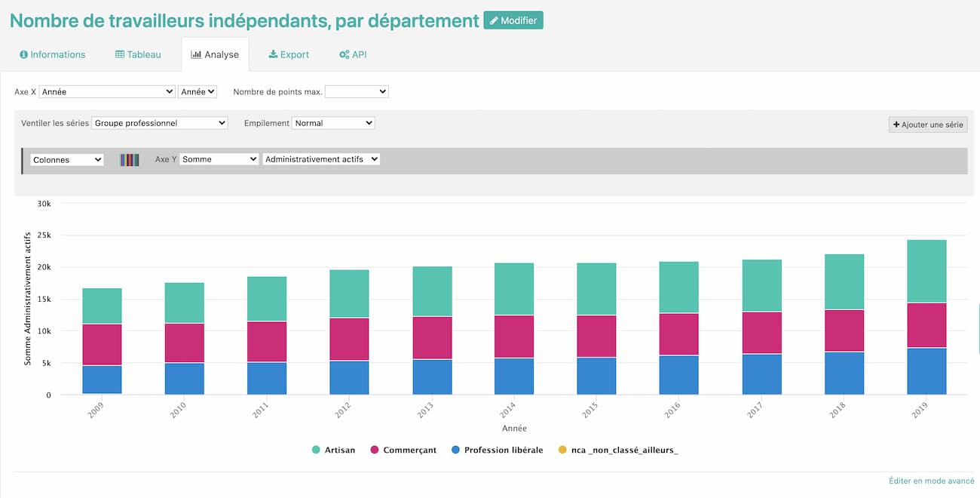Click the 2019 Artisan bar segment
This screenshot has width=980, height=498.
[926, 272]
